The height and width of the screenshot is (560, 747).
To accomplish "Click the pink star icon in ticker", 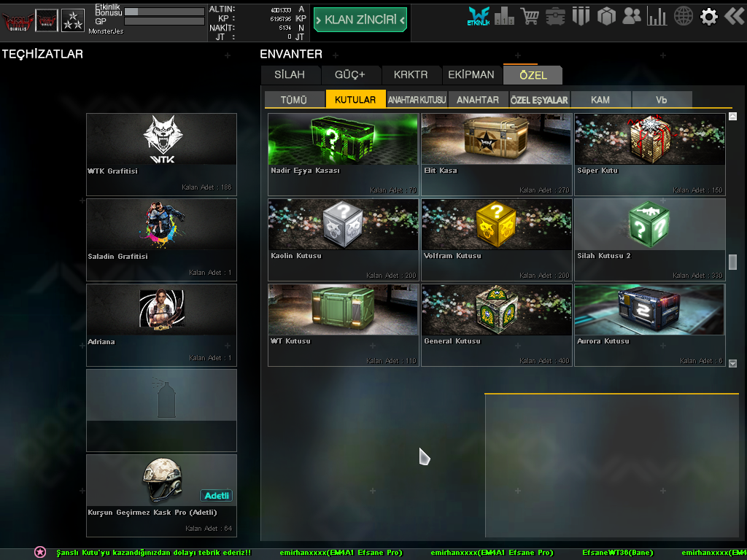I will click(x=40, y=552).
